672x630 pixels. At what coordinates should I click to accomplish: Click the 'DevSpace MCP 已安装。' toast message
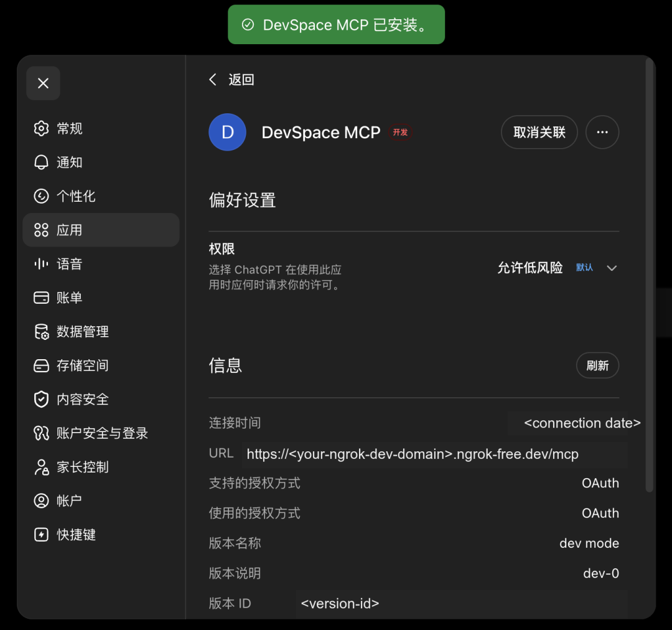(337, 24)
